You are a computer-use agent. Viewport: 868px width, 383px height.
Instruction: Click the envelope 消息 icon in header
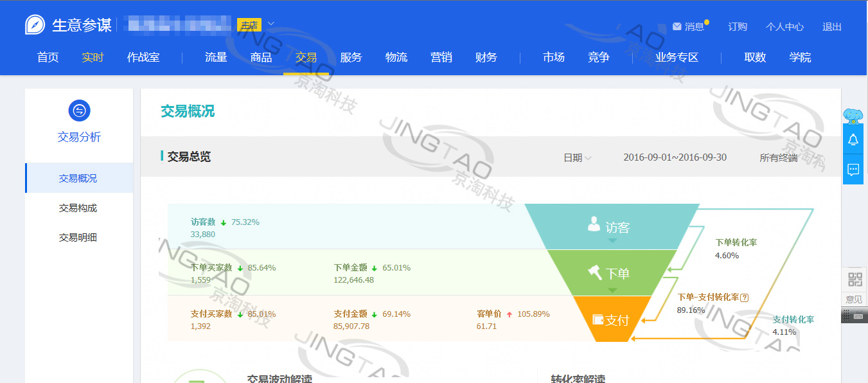pos(677,26)
